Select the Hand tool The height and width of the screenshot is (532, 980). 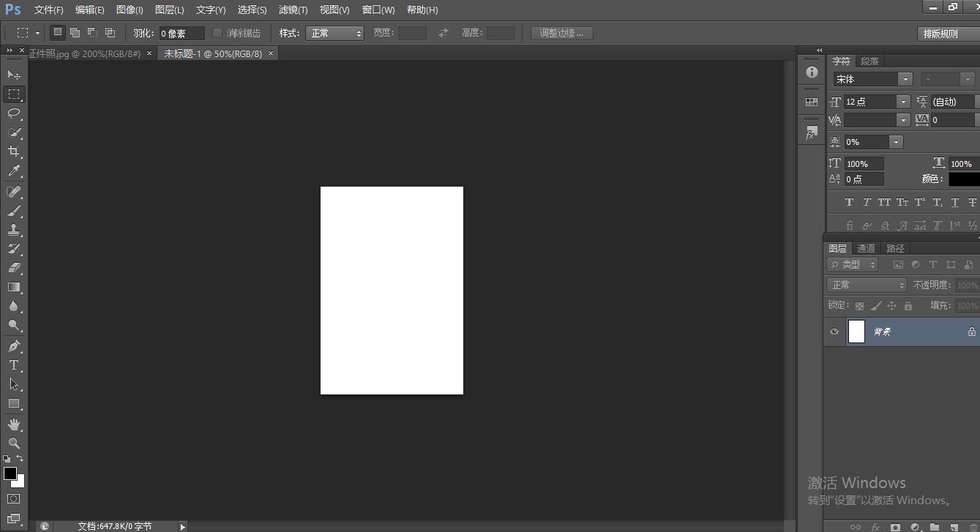(x=13, y=424)
